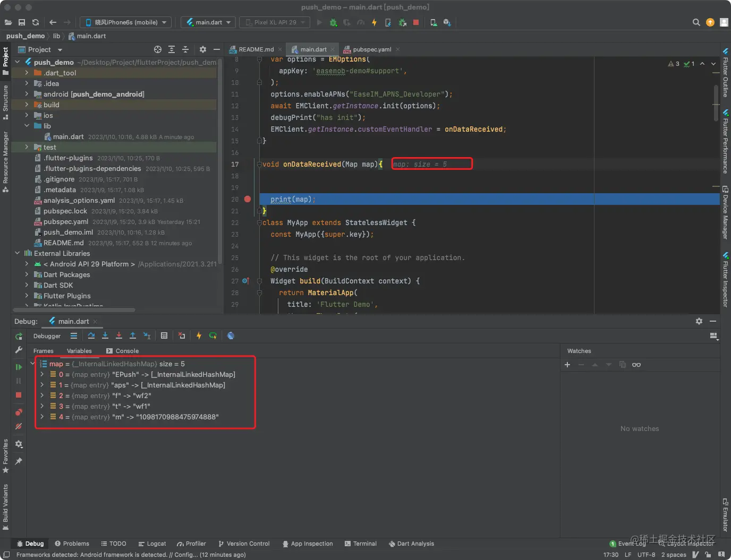Resume program with green play icon
Image resolution: width=731 pixels, height=560 pixels.
coord(19,367)
